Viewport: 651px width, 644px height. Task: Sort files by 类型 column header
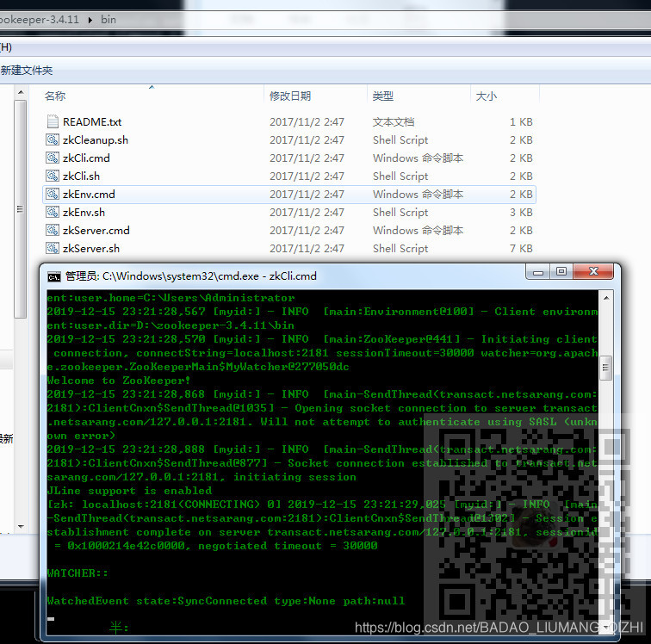pyautogui.click(x=383, y=96)
